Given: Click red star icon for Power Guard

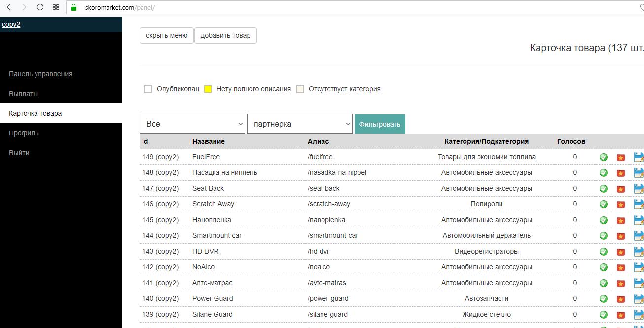Looking at the screenshot, I should [x=621, y=299].
